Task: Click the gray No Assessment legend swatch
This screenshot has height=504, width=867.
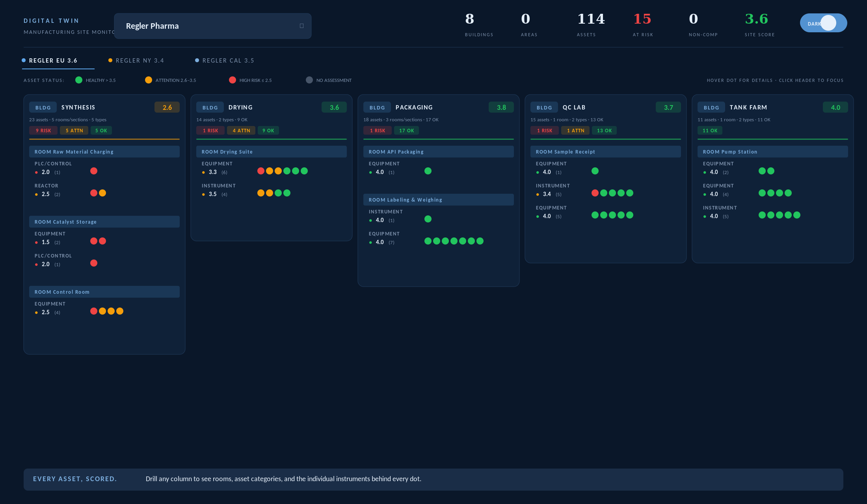Action: click(x=309, y=80)
